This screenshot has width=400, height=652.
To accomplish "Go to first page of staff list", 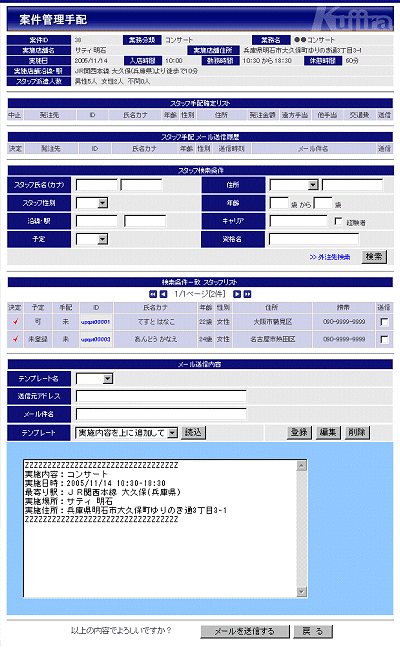I will coord(153,294).
